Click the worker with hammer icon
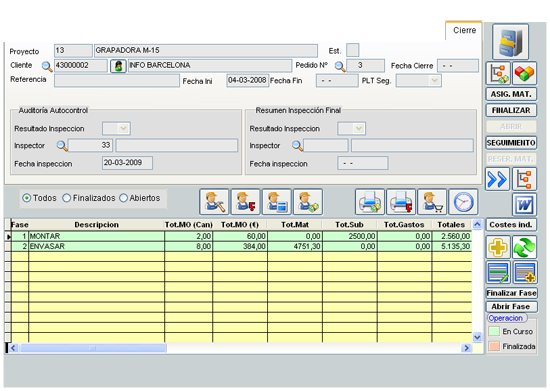Screen dimensions: 550x391 [x=214, y=202]
